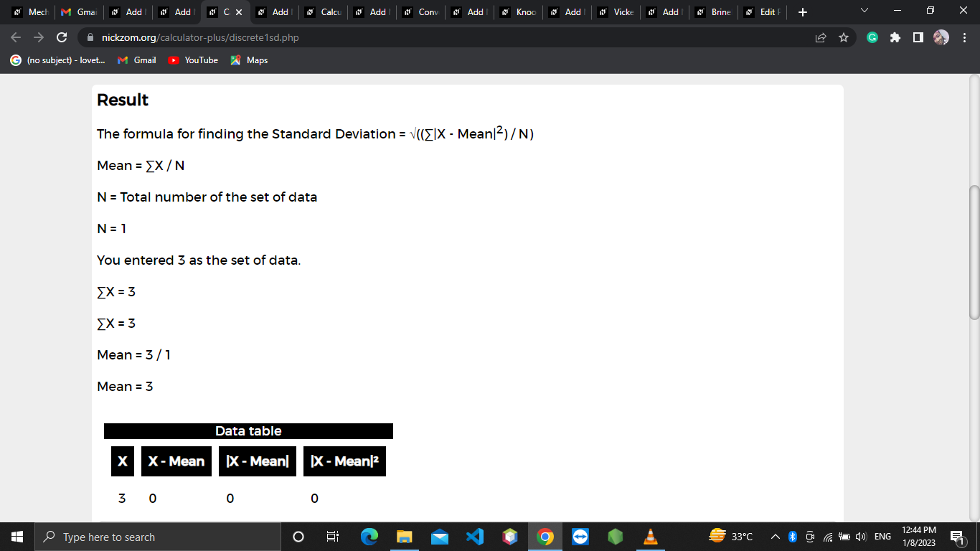Open Chrome's three-dot menu
Viewport: 980px width, 551px height.
(x=965, y=37)
